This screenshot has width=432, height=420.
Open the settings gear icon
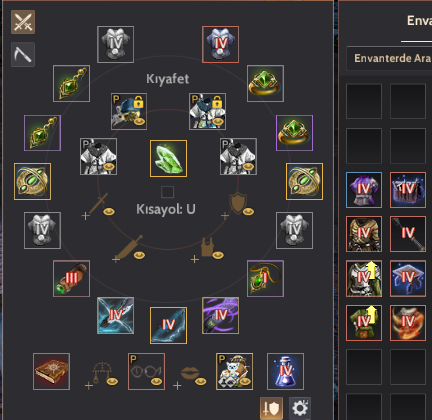300,408
